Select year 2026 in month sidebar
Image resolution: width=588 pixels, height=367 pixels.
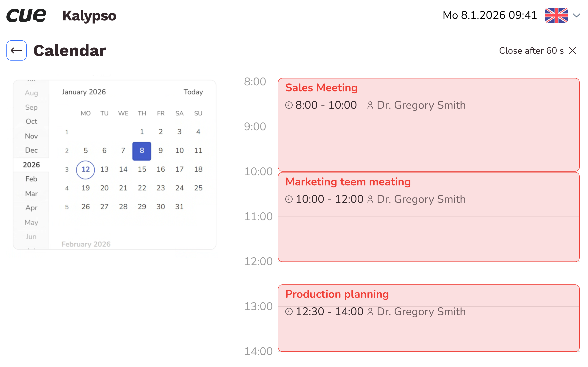pos(31,165)
